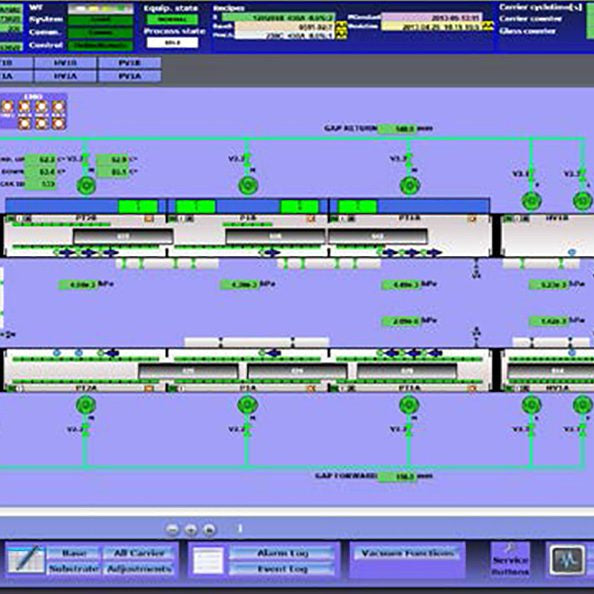594x594 pixels.
Task: Click the System status field
Action: click(100, 20)
